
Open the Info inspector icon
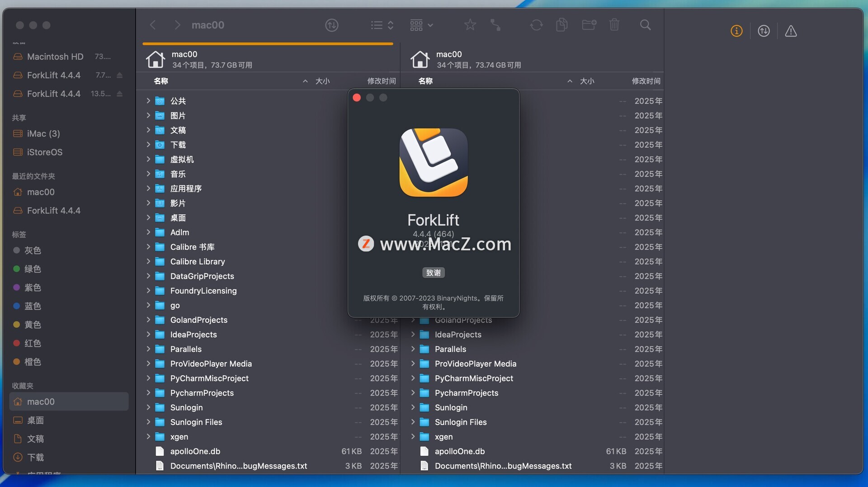[x=736, y=31]
